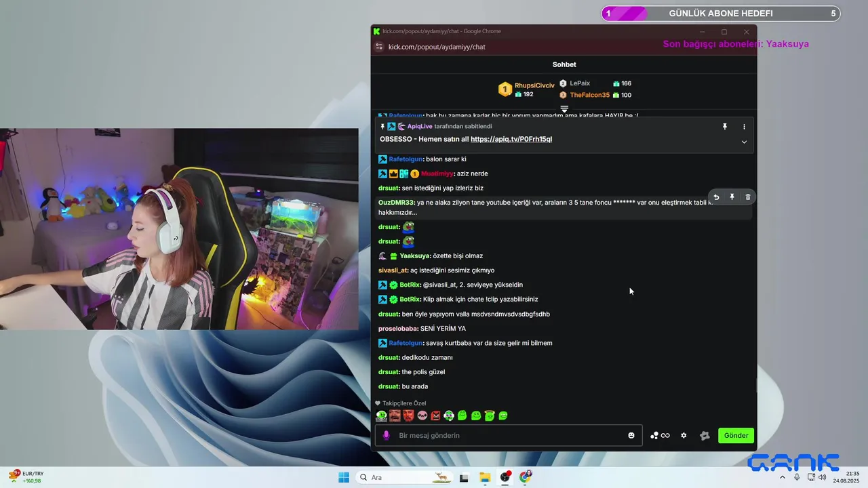The image size is (868, 488).
Task: Click OuzDMR33 username in chat
Action: tap(395, 203)
